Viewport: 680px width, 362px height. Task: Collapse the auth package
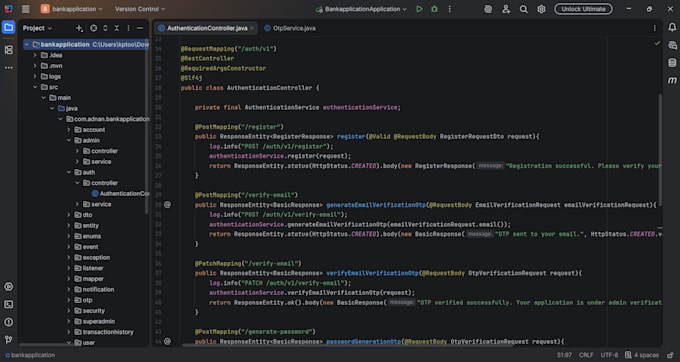click(69, 172)
